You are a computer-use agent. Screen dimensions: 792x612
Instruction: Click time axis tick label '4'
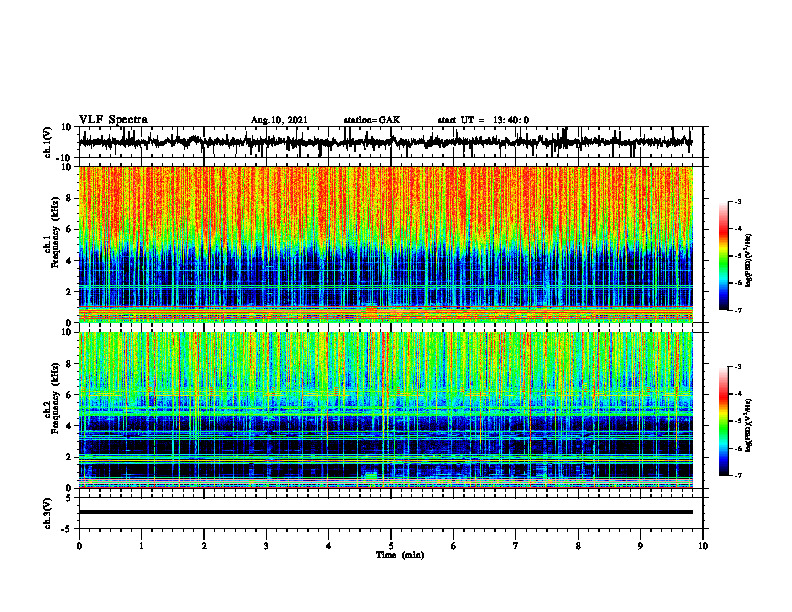pos(329,546)
